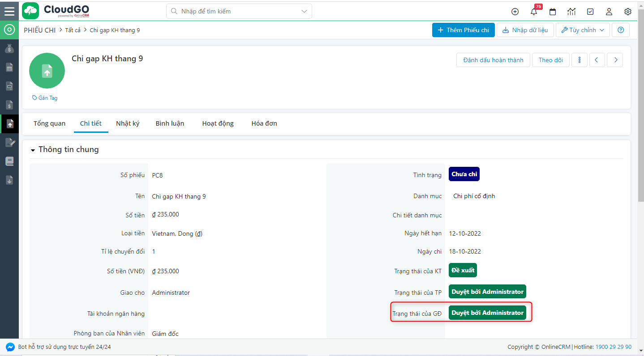Select the money bag icon in the sidebar
Viewport: 644px width, 356px height.
point(9,48)
